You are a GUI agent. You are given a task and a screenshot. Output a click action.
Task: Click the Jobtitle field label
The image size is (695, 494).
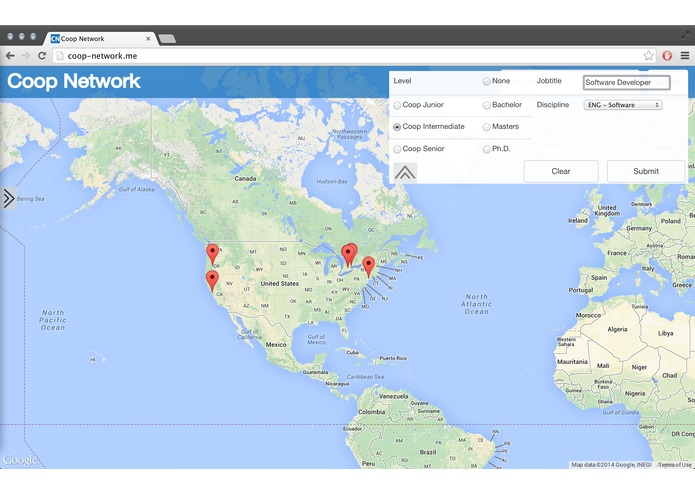pyautogui.click(x=549, y=81)
